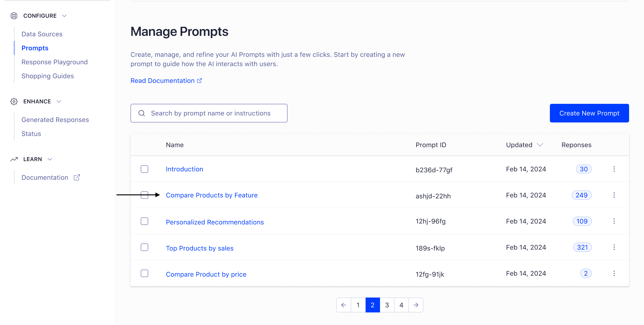Click the Enhance gear icon

click(14, 101)
